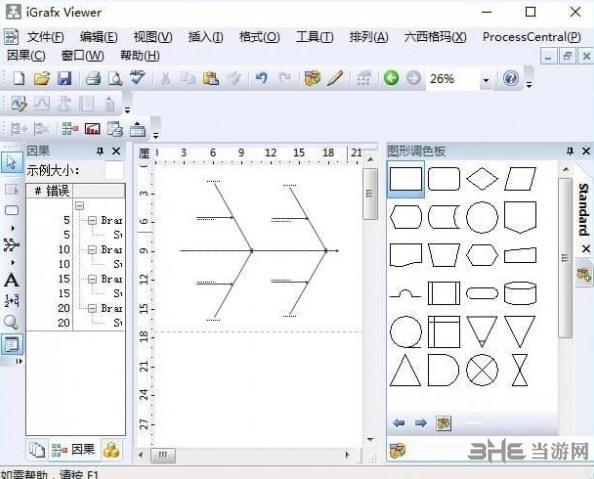Create a new document with the blank page icon

click(x=19, y=78)
